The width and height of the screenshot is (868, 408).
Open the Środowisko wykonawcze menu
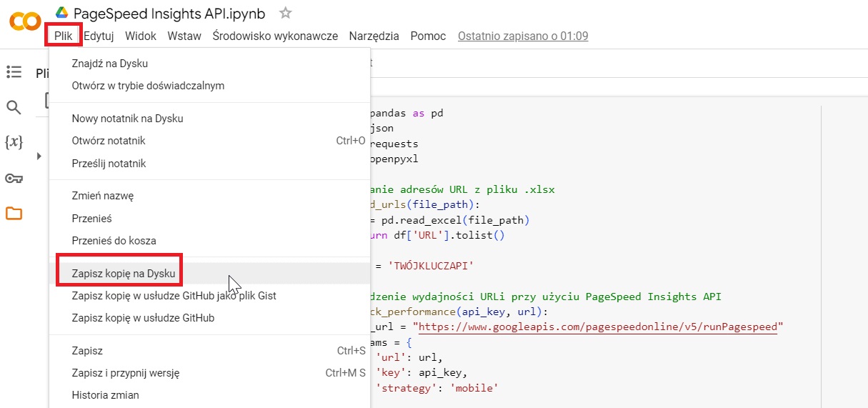(275, 36)
